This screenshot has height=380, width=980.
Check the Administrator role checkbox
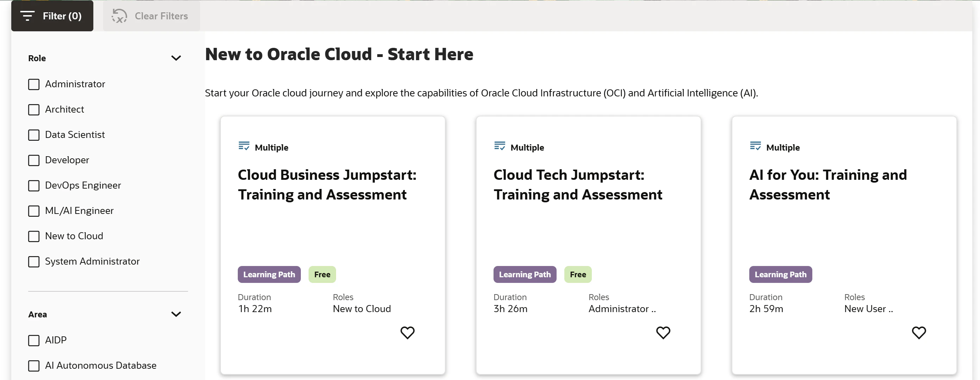(34, 84)
